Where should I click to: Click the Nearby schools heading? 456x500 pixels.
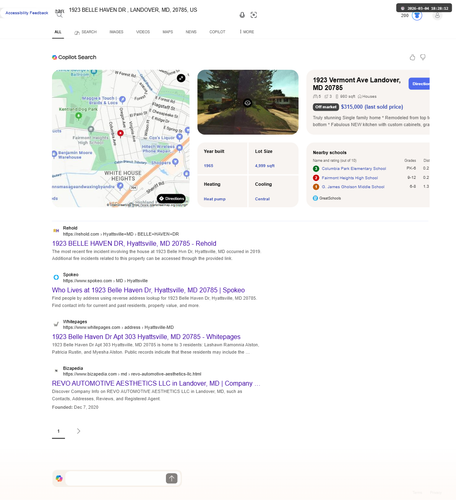(x=329, y=153)
